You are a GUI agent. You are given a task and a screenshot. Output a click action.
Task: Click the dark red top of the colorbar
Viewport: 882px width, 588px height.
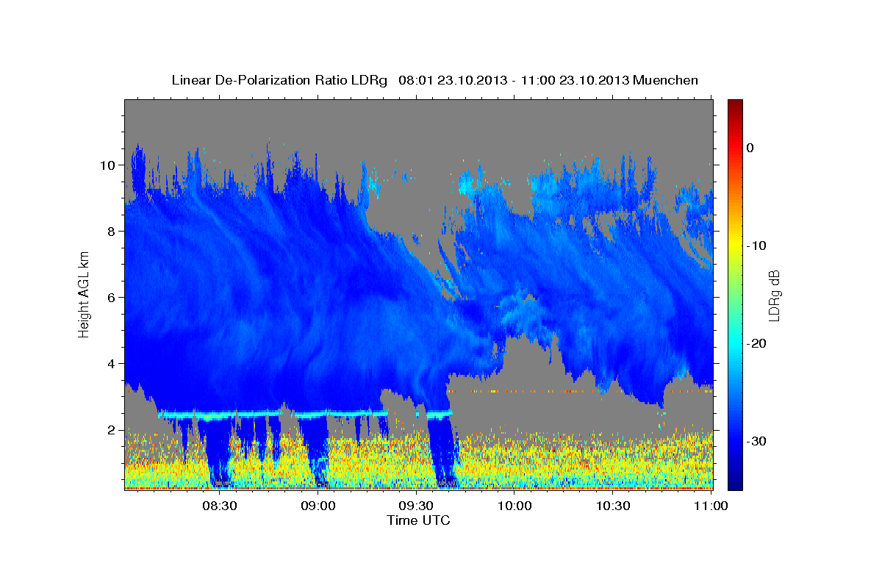click(x=735, y=104)
